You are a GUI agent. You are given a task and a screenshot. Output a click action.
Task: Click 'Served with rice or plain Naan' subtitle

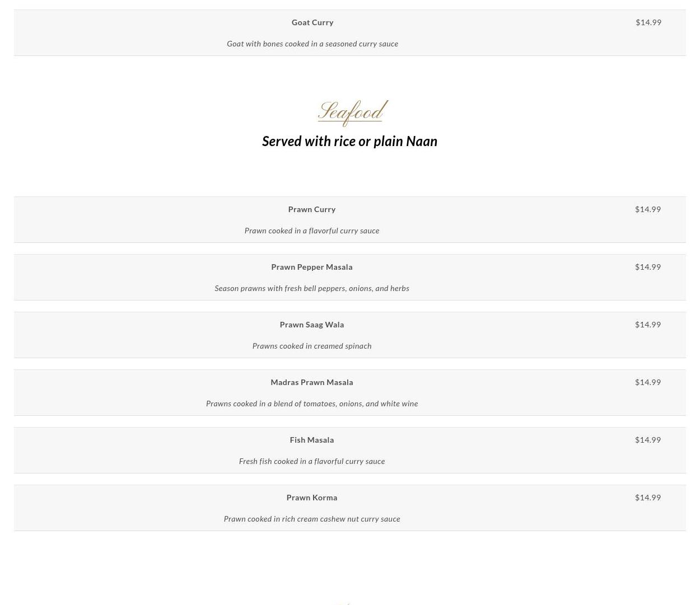click(349, 141)
